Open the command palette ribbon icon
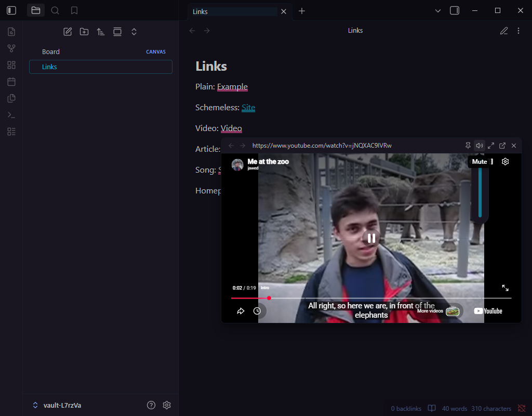532x416 pixels. pos(11,115)
